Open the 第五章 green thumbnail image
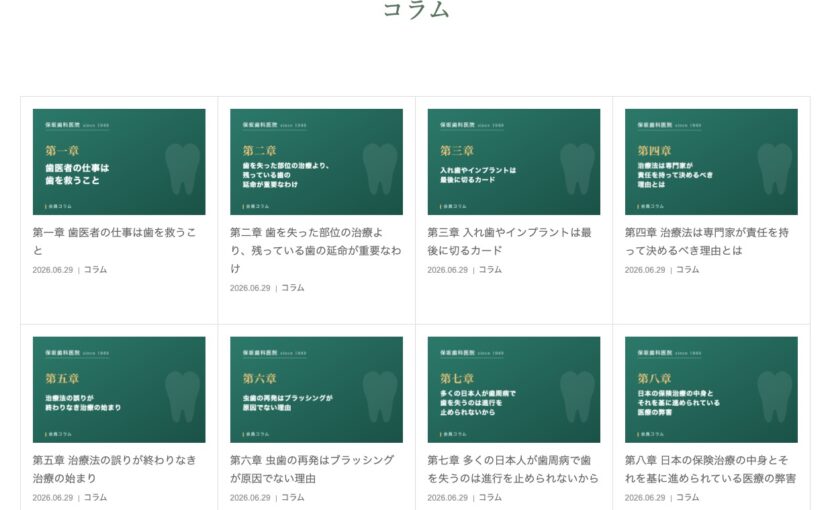830x510 pixels. [119, 390]
